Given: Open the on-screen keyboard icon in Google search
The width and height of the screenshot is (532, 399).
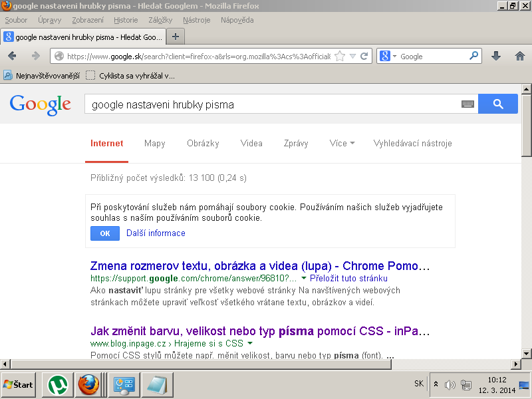Looking at the screenshot, I should pyautogui.click(x=467, y=104).
